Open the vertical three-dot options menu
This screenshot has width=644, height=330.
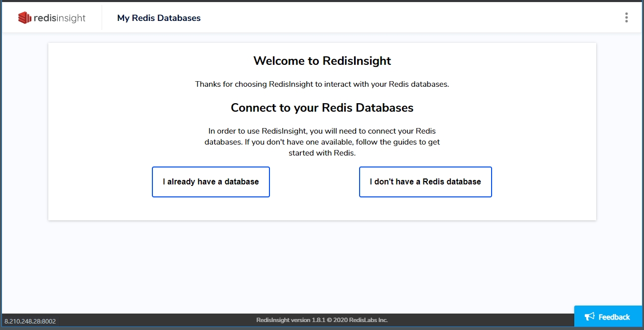click(626, 18)
